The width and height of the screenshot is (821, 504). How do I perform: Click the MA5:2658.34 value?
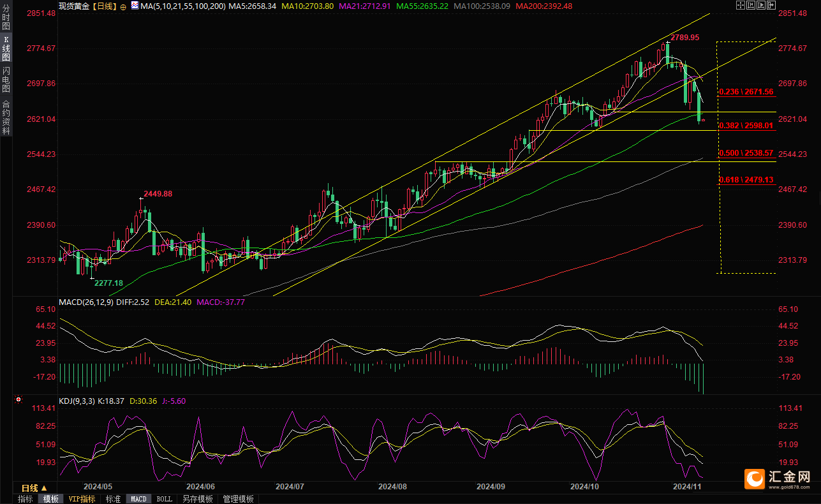pos(253,6)
